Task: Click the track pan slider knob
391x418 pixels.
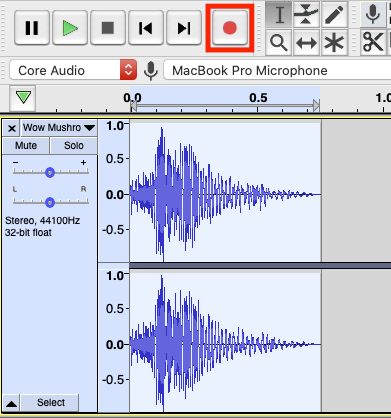Action: (50, 202)
